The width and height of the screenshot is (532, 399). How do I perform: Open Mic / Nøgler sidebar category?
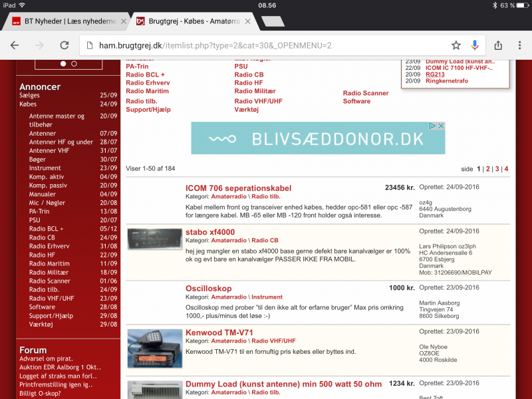pos(47,203)
